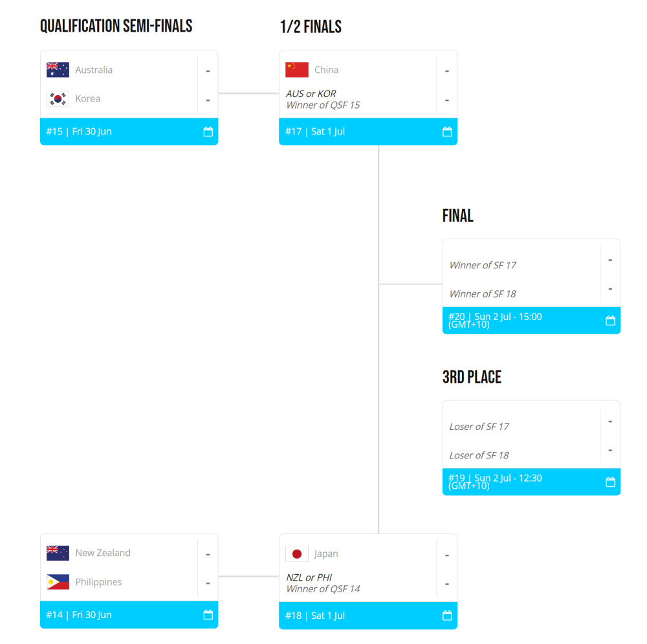Click calendar icon for final match #20

point(610,320)
